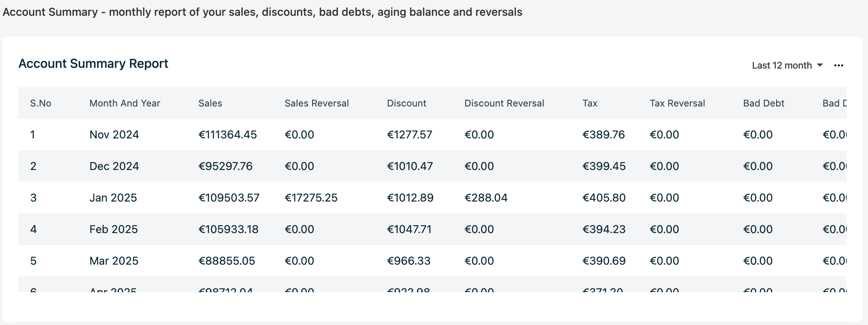The height and width of the screenshot is (325, 868).
Task: Select the Dec 2024 tax value €399.45
Action: click(x=604, y=166)
